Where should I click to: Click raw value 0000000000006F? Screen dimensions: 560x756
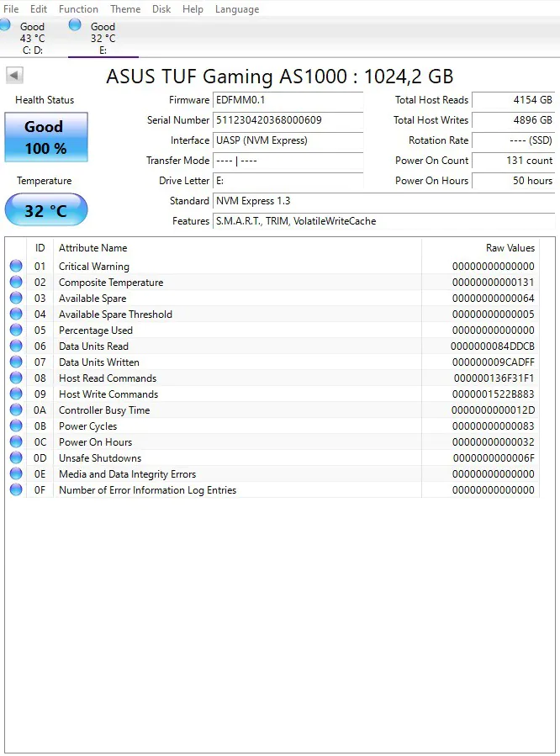[x=494, y=458]
